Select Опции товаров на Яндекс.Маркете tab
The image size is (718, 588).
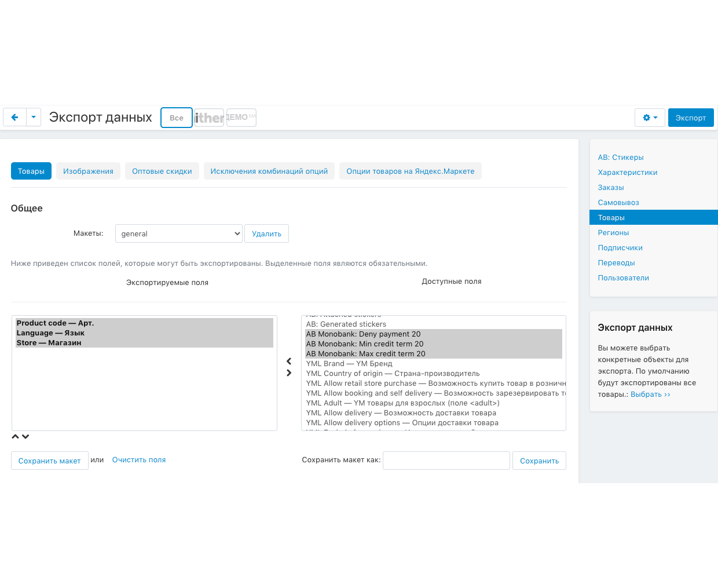coord(410,171)
